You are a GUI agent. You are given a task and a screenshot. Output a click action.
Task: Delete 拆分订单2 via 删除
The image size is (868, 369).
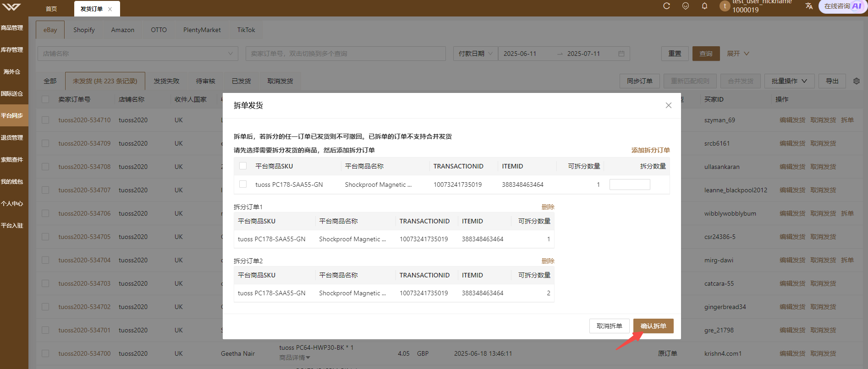point(548,261)
